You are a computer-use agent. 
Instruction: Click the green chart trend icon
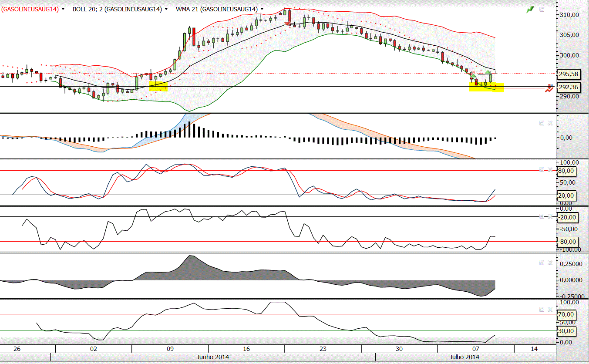pos(530,9)
